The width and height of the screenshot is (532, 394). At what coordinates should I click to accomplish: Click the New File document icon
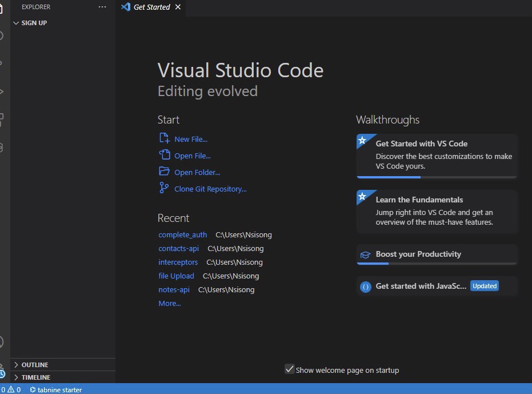pyautogui.click(x=164, y=138)
